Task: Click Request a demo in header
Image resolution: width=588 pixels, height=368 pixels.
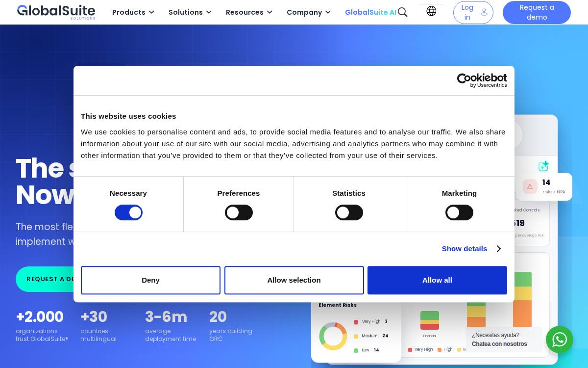Action: pos(537,12)
